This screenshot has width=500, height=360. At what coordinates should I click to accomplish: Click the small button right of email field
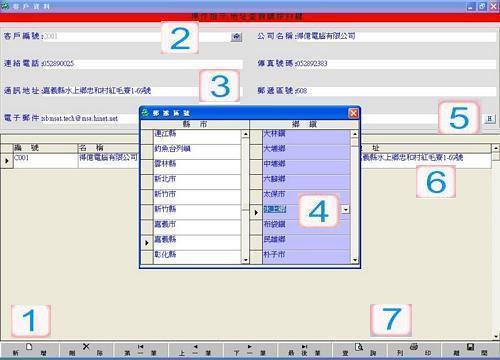point(490,118)
